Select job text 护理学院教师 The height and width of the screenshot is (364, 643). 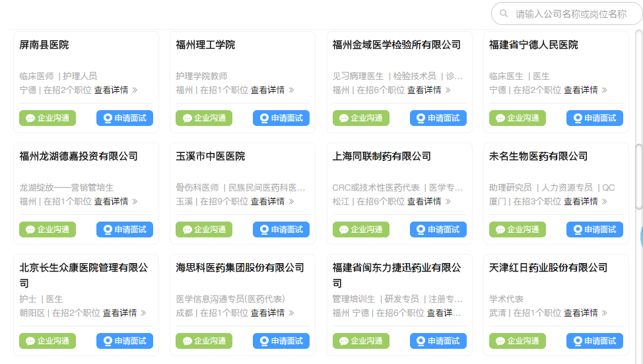(201, 76)
